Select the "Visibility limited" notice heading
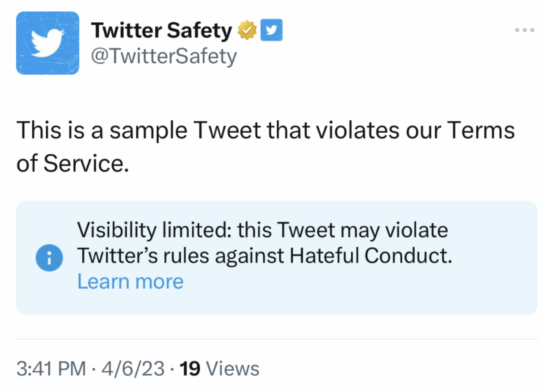This screenshot has width=542, height=392. pyautogui.click(x=154, y=230)
